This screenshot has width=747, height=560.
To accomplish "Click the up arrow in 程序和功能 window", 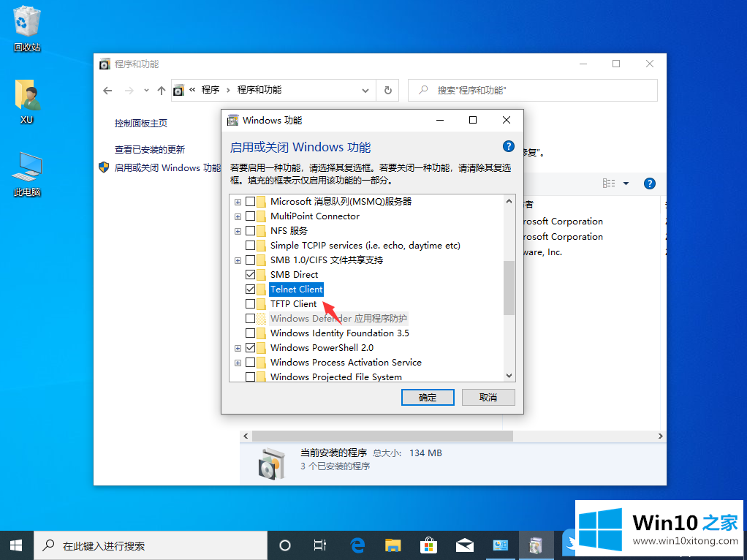I will click(162, 90).
